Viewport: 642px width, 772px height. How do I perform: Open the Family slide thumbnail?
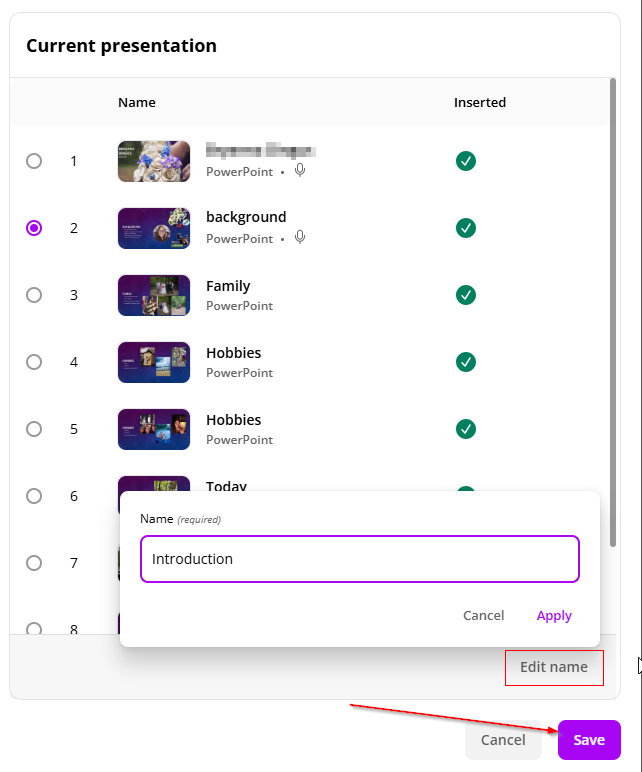(154, 295)
